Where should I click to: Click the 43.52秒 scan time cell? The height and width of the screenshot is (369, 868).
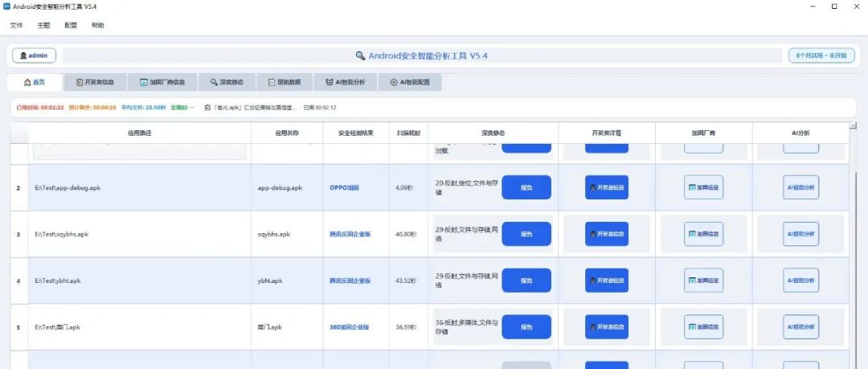click(x=408, y=281)
